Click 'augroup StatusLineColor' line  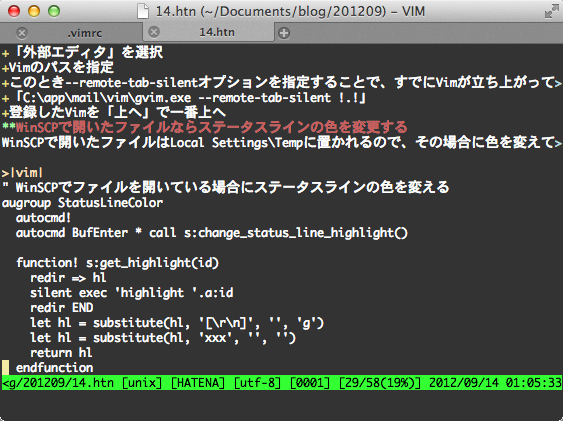[83, 203]
